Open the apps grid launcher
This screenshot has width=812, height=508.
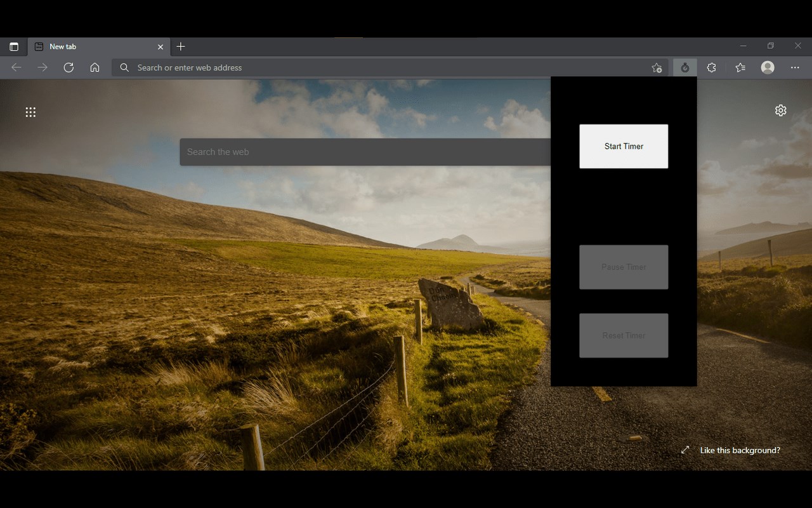pyautogui.click(x=30, y=112)
